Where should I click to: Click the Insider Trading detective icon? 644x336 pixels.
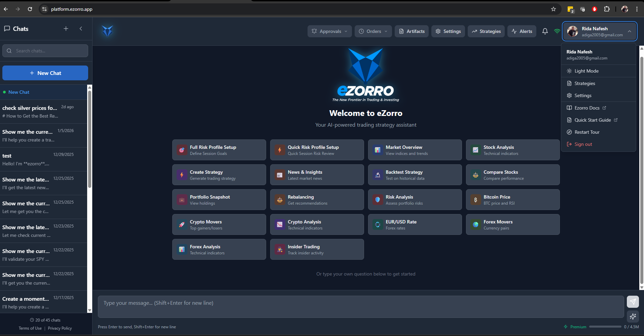click(x=280, y=249)
